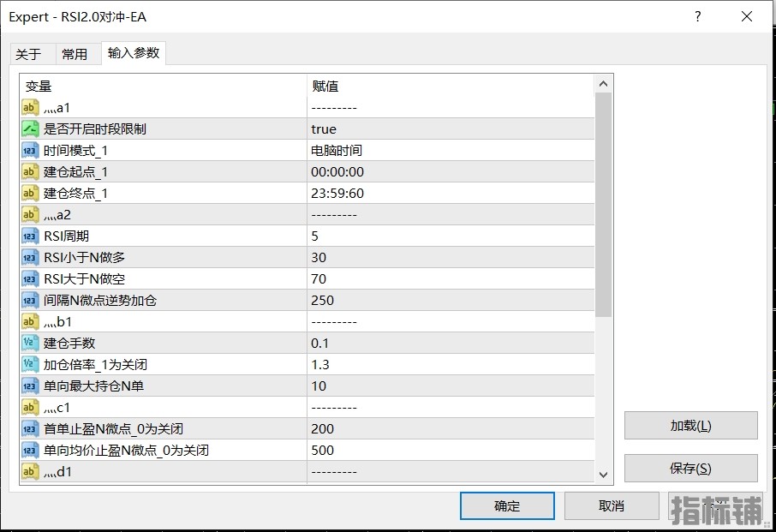
Task: Click the value 250 for 间隔N微点逆势加仓
Action: [x=451, y=301]
